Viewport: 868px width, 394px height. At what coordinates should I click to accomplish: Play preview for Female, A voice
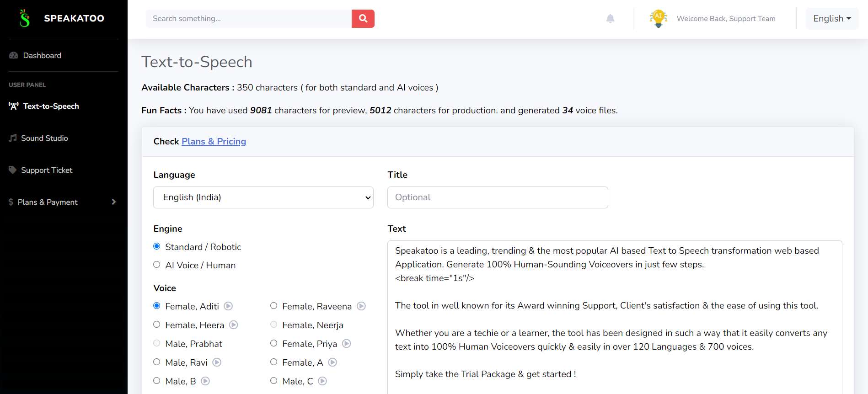tap(333, 362)
